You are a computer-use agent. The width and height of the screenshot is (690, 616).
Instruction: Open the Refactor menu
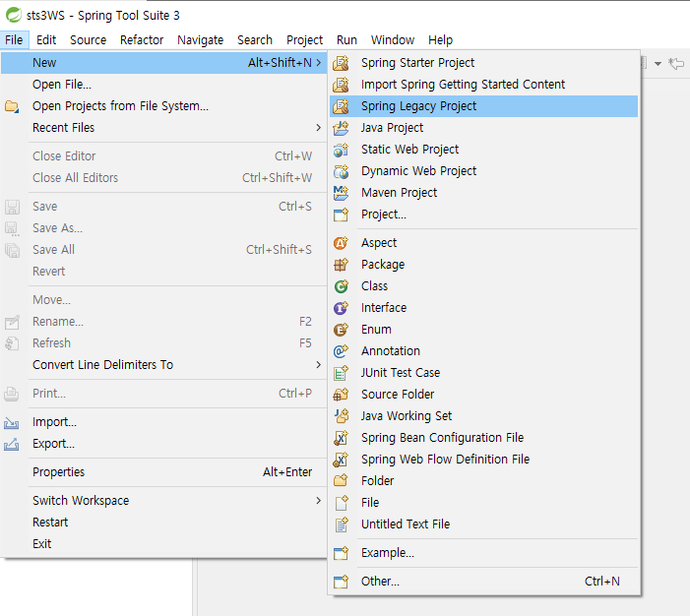point(142,40)
